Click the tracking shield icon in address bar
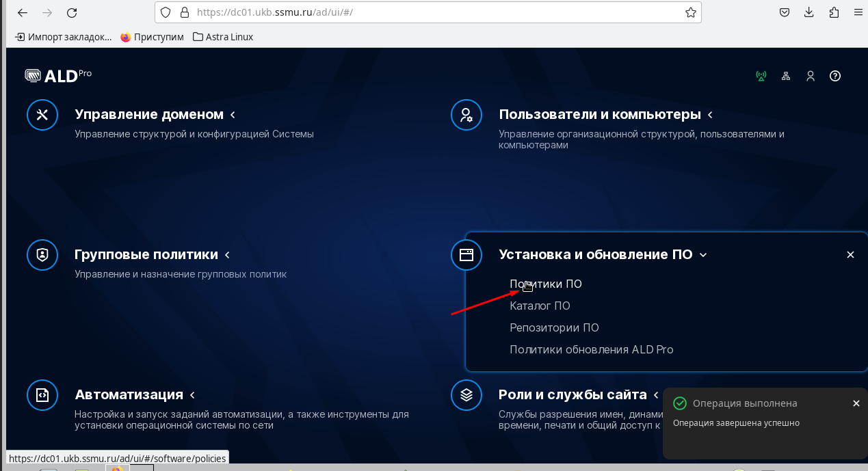Screen dimensions: 868x471 pyautogui.click(x=164, y=12)
